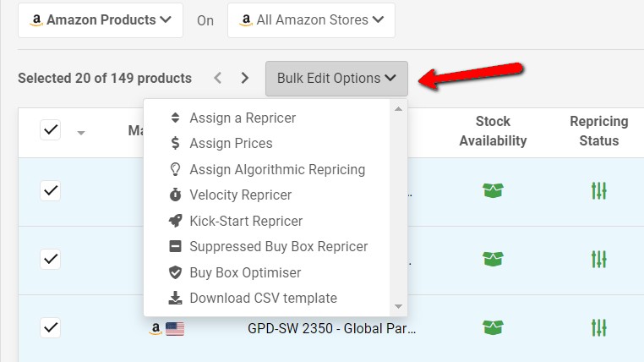This screenshot has height=362, width=644.
Task: Go to previous page of products
Action: coord(218,78)
